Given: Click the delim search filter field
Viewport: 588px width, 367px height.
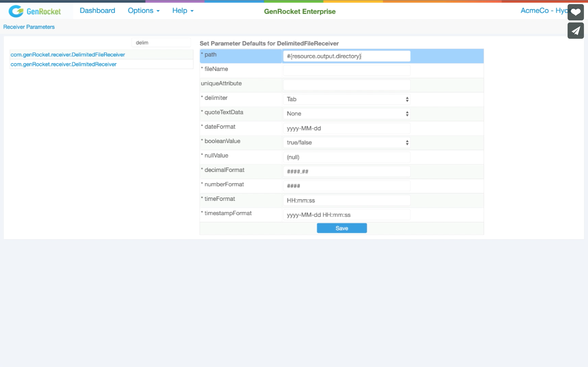Looking at the screenshot, I should tap(161, 43).
